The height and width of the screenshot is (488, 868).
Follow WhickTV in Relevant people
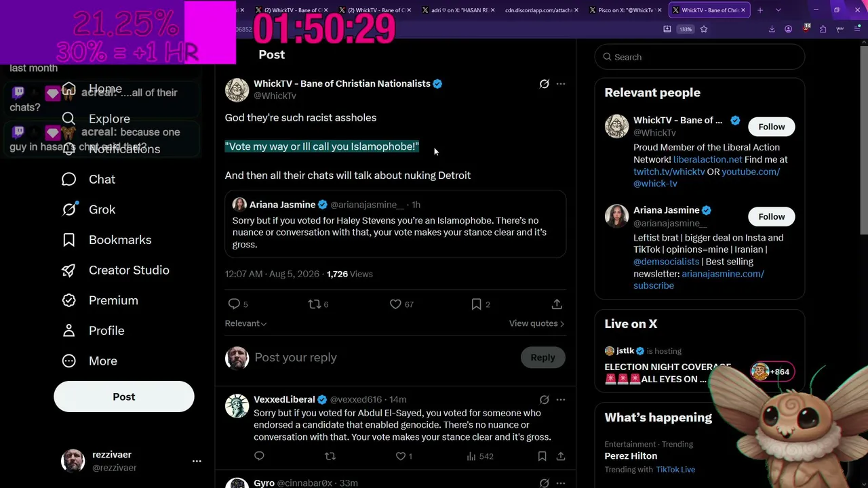point(772,127)
